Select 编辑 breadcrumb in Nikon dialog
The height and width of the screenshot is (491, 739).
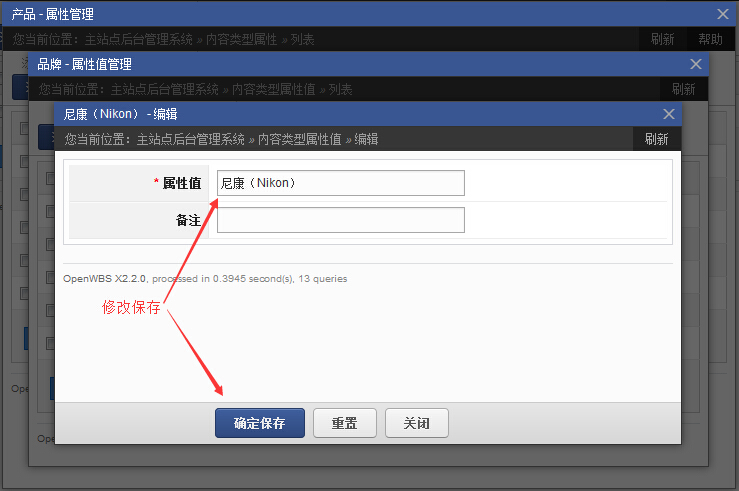pyautogui.click(x=366, y=139)
